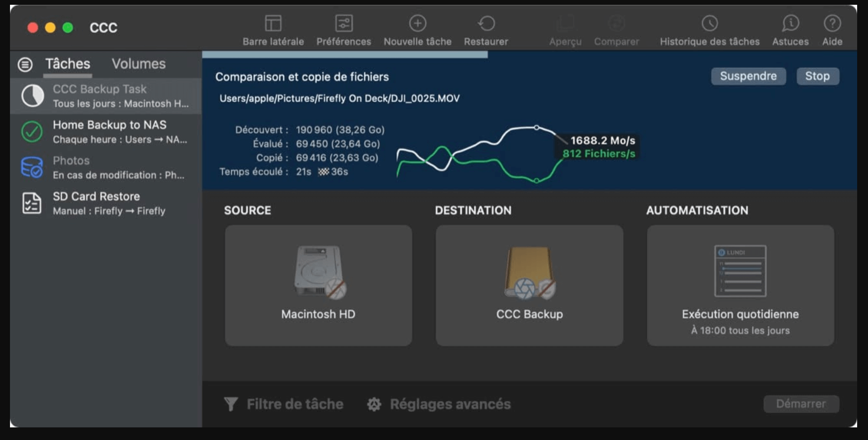Click the CCC Backup destination card
Screen dimensions: 868x440
[x=529, y=286]
